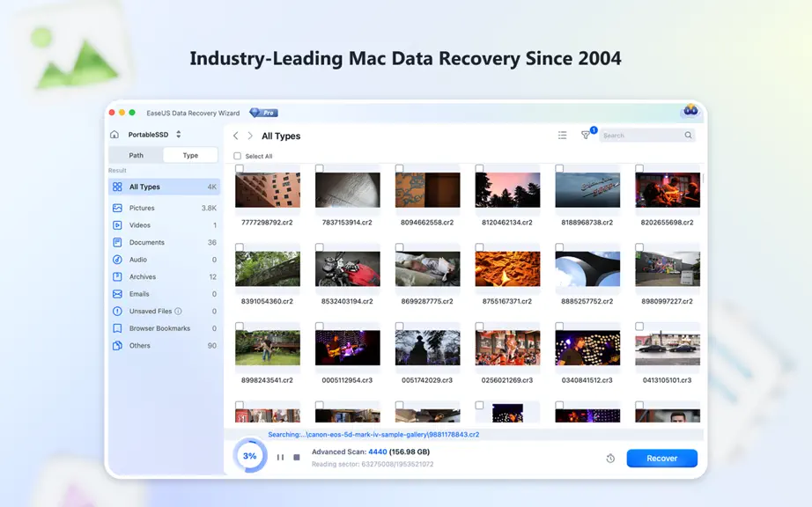Check the Select All checkbox

click(x=237, y=156)
